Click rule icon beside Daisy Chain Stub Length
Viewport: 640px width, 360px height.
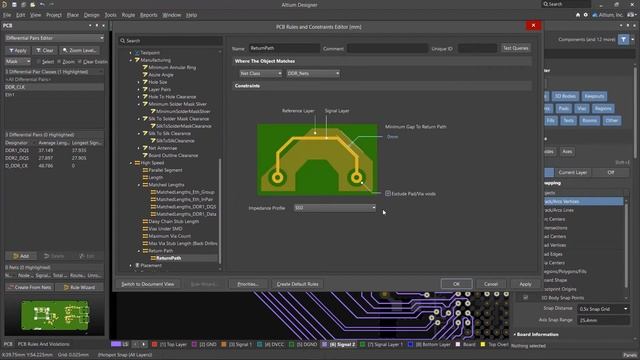(x=145, y=222)
